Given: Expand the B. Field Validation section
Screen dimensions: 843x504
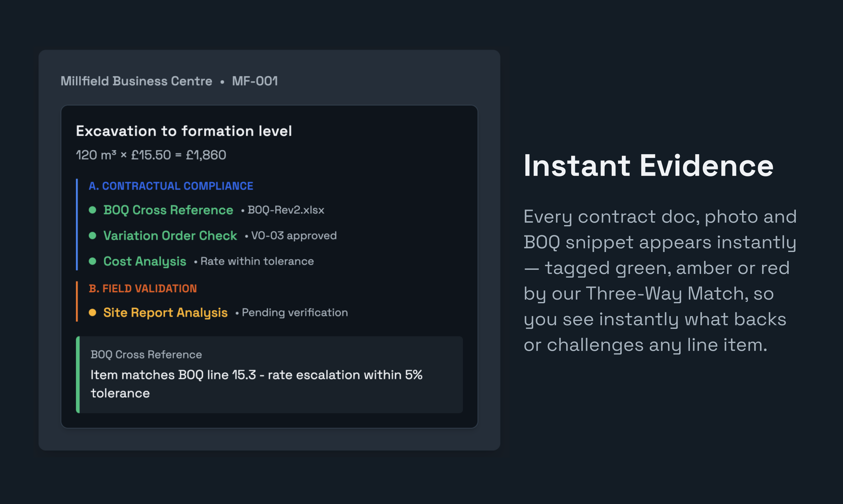Looking at the screenshot, I should pyautogui.click(x=143, y=289).
